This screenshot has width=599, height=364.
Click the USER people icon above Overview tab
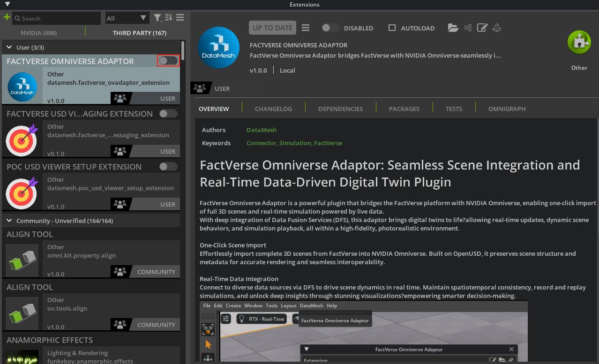[x=200, y=88]
